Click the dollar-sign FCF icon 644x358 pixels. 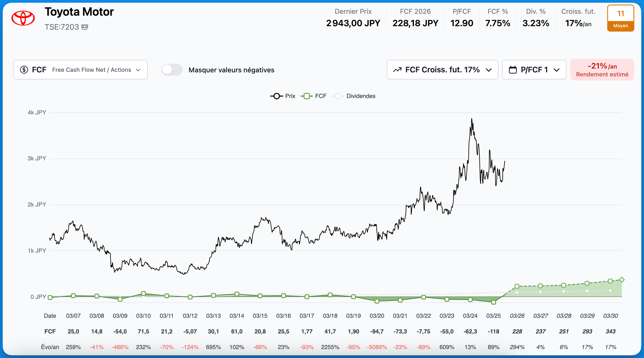coord(24,70)
